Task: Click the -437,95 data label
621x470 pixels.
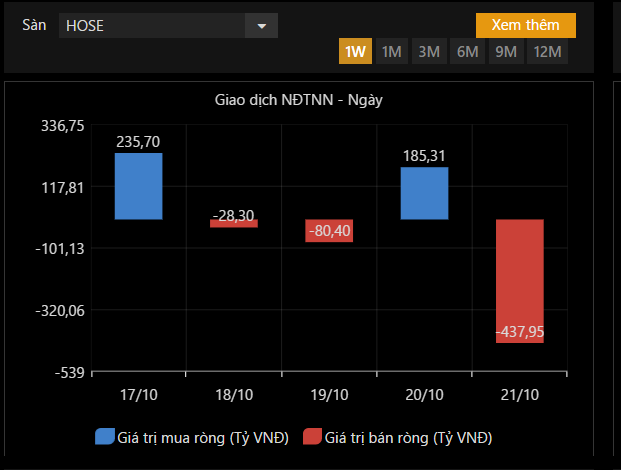Action: pyautogui.click(x=520, y=332)
